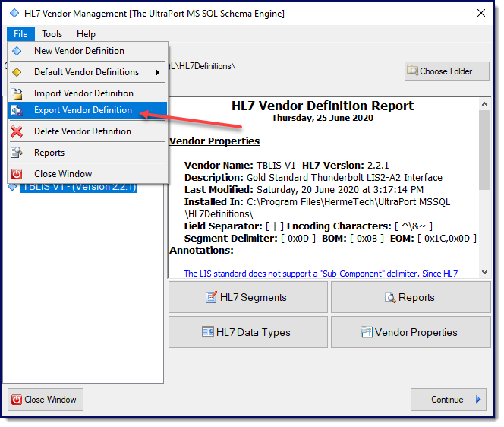Click red power icon in File menu
The height and width of the screenshot is (427, 504).
click(x=17, y=174)
